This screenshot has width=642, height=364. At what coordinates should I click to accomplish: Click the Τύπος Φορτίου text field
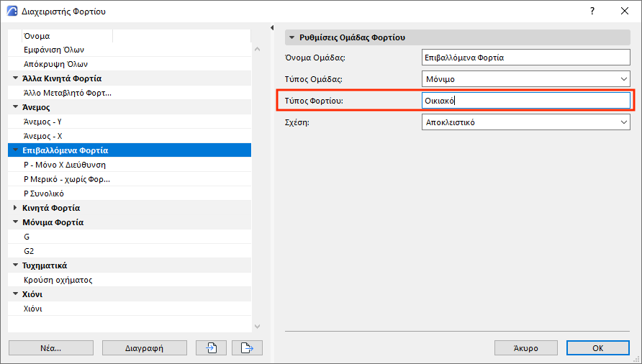[x=525, y=101]
